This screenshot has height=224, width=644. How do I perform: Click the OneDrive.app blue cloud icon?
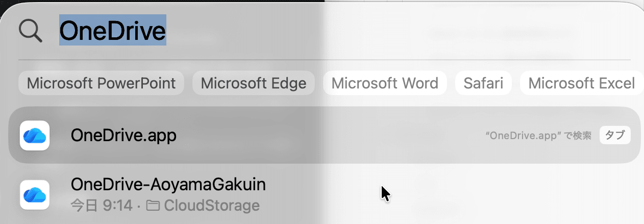coord(35,136)
